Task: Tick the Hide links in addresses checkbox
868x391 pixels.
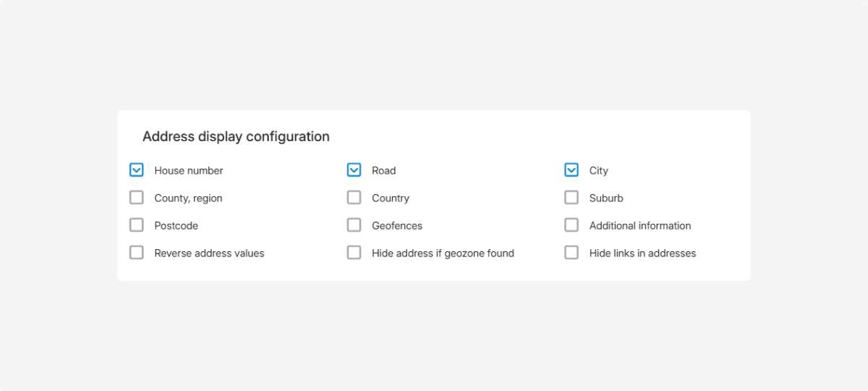Action: coord(571,253)
